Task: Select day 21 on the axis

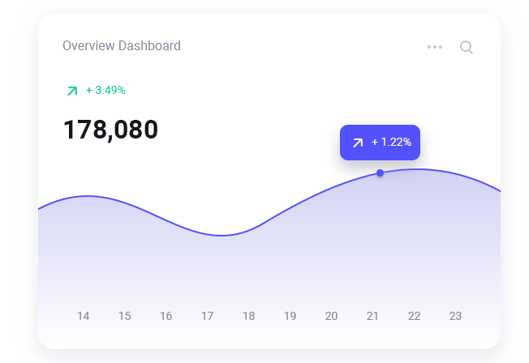Action: coord(372,316)
